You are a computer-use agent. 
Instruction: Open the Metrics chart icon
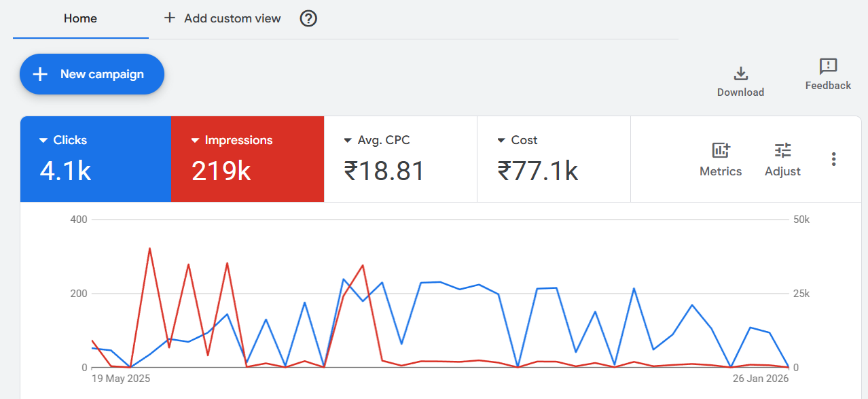coord(721,150)
